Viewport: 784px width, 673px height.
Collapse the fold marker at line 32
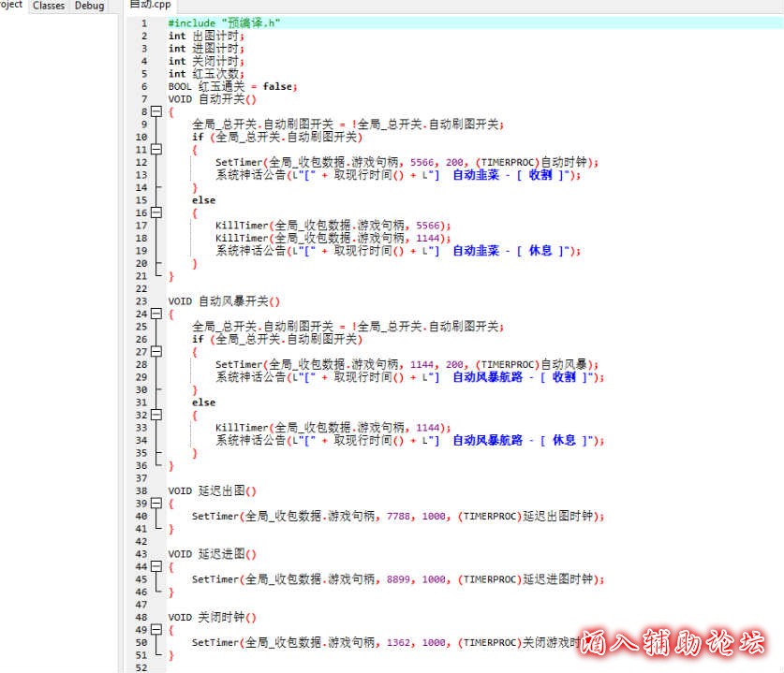pyautogui.click(x=156, y=415)
